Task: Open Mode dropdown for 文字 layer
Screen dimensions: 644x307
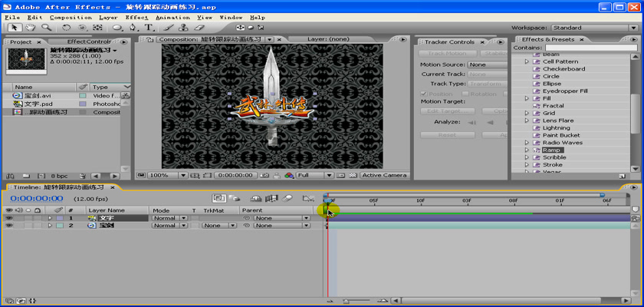Action: click(x=169, y=218)
